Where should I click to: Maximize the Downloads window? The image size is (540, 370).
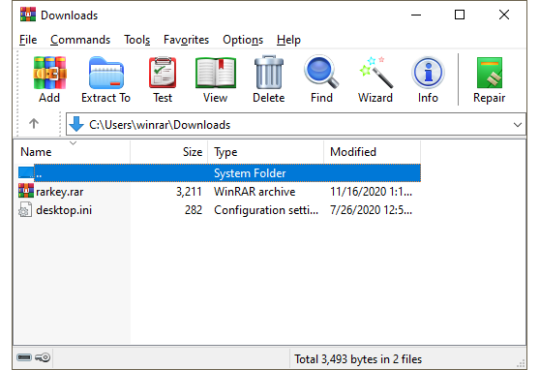[x=460, y=15]
